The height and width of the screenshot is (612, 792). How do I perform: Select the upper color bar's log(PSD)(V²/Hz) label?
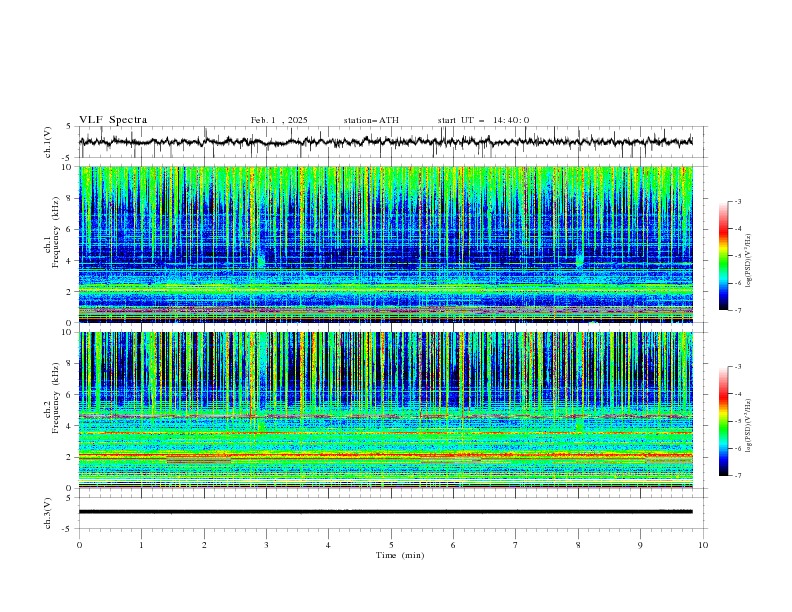coord(749,261)
